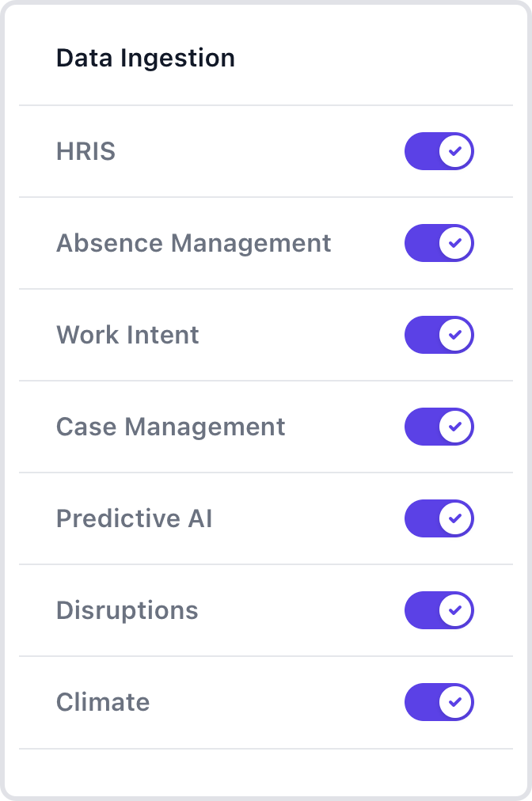Click the Disruptions label

click(x=127, y=610)
